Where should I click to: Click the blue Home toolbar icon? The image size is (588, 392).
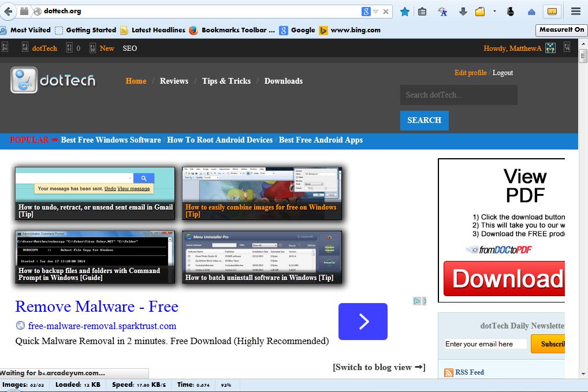coord(531,12)
